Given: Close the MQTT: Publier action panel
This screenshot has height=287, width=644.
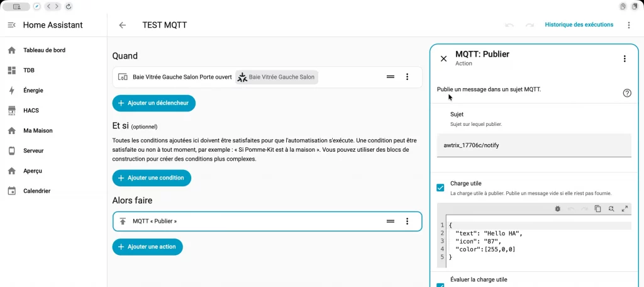Looking at the screenshot, I should point(443,59).
